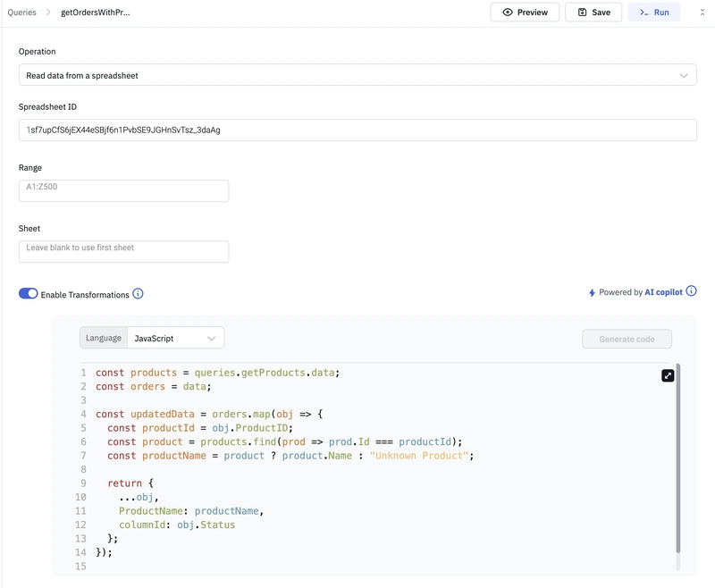This screenshot has height=588, width=715.
Task: Go back to Queries breadcrumb
Action: 21,13
